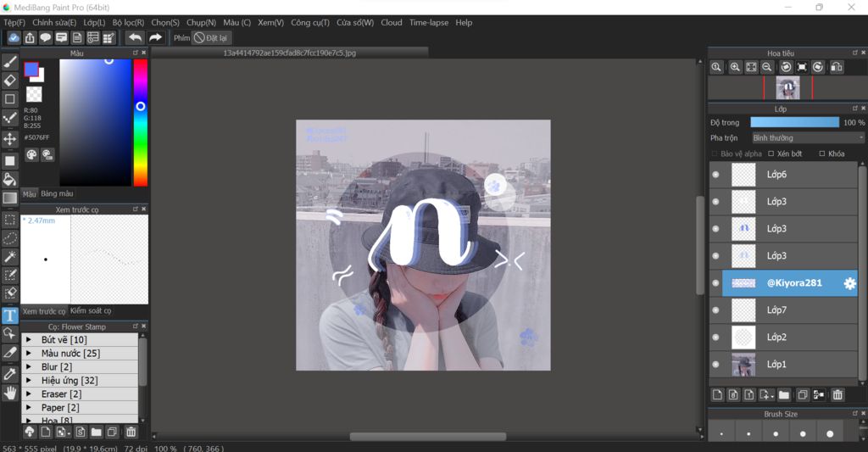Toggle the Bảo vệ alpha checkbox

714,153
